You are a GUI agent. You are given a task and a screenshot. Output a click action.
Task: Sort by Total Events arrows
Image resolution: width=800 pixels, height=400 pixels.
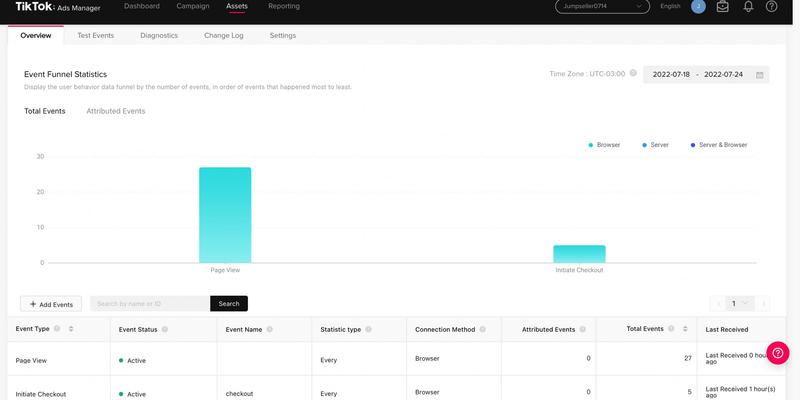coord(685,329)
